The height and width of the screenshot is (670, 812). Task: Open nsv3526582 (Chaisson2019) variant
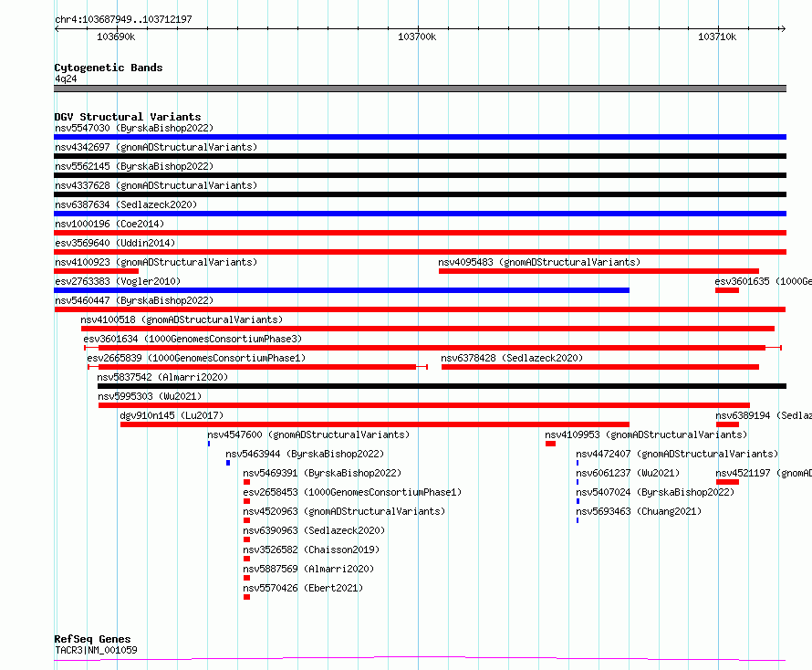tap(311, 550)
